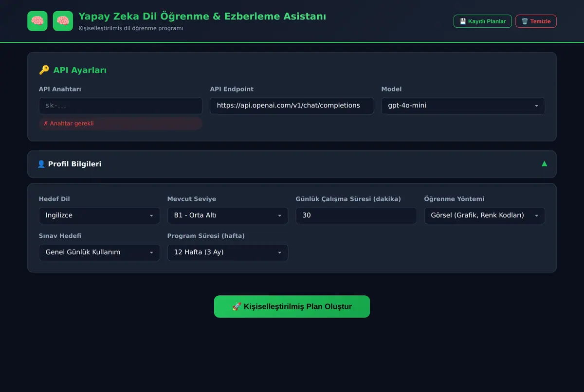Click the "Program Süresi (hafta)" label

pos(206,236)
